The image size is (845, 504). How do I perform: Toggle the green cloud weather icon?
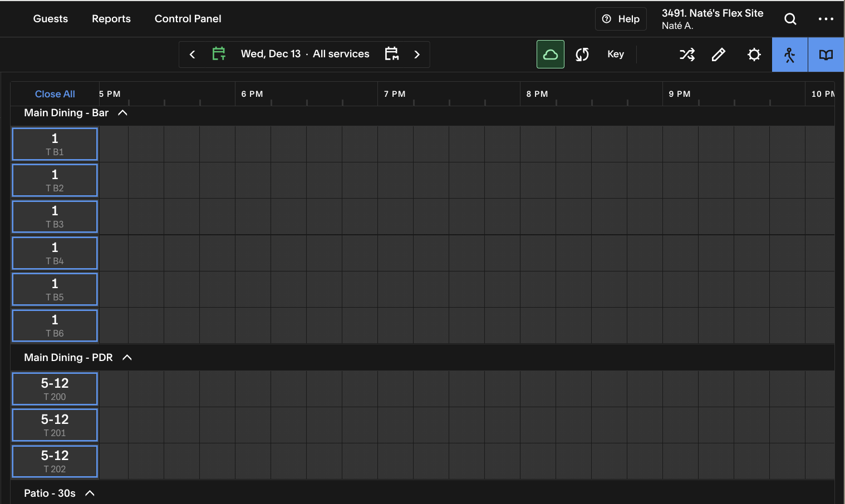point(551,55)
